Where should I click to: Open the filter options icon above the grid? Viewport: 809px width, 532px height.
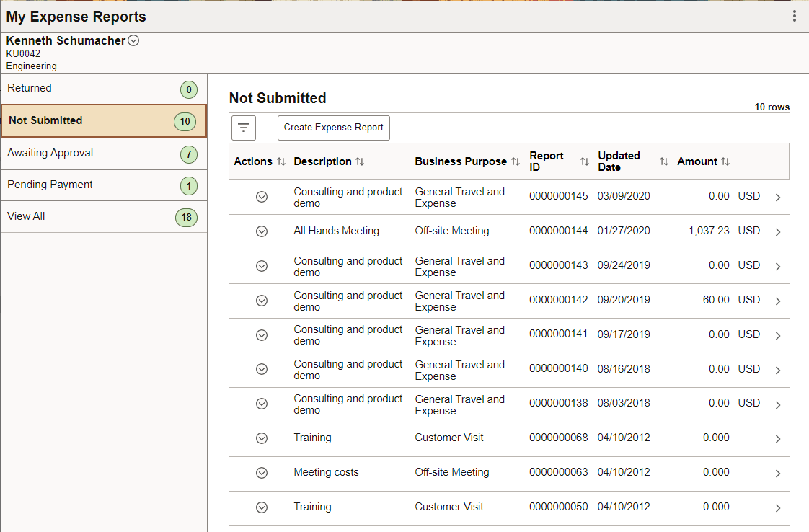pyautogui.click(x=243, y=128)
